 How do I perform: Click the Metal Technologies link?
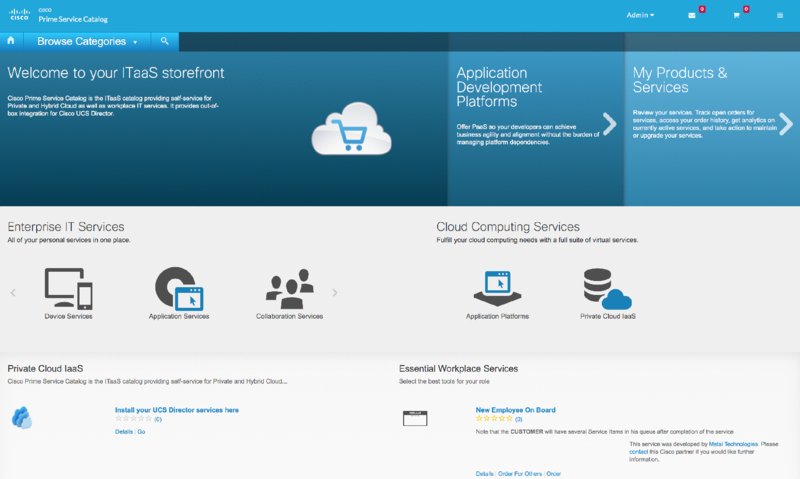733,444
